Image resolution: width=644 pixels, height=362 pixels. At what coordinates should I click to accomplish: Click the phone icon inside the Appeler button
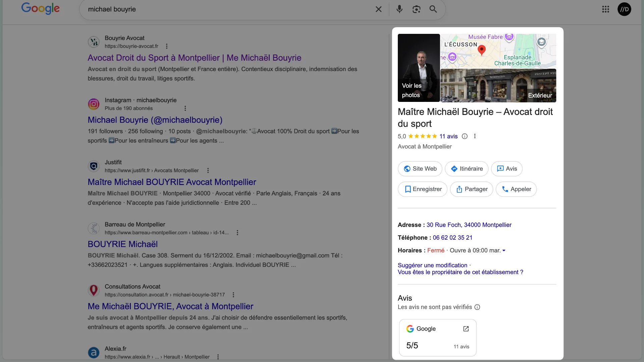tap(505, 189)
